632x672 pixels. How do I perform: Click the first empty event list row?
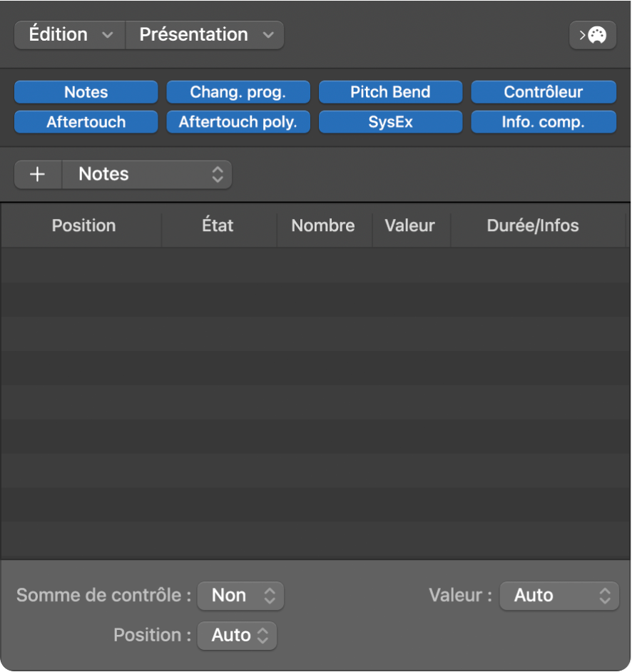tap(314, 265)
